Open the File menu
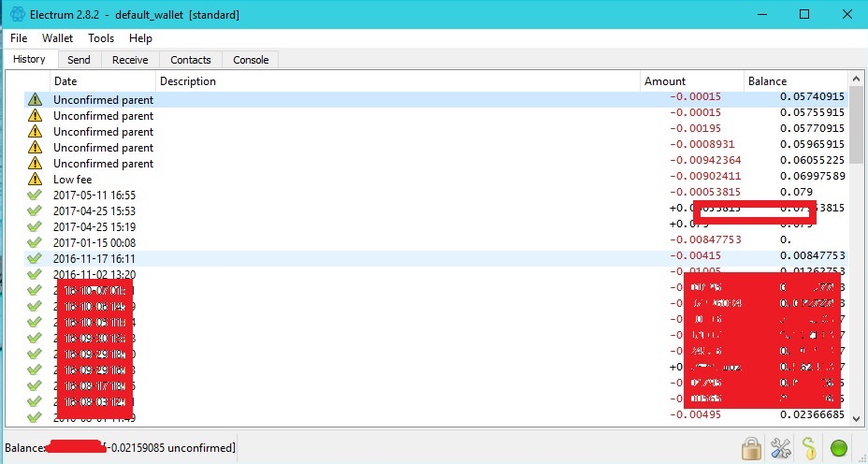Image resolution: width=868 pixels, height=464 pixels. (19, 38)
